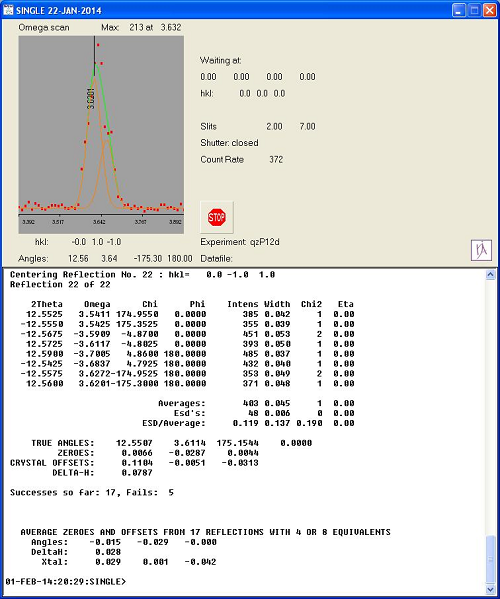
Task: Click 'Reflection 22 of 22' line
Action: 60,285
